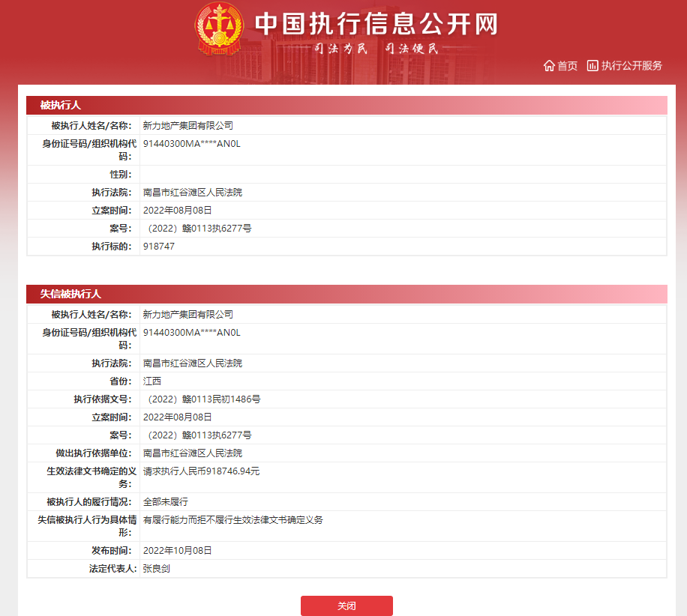Click the 执行标的 field label
This screenshot has height=616, width=687.
tap(112, 247)
